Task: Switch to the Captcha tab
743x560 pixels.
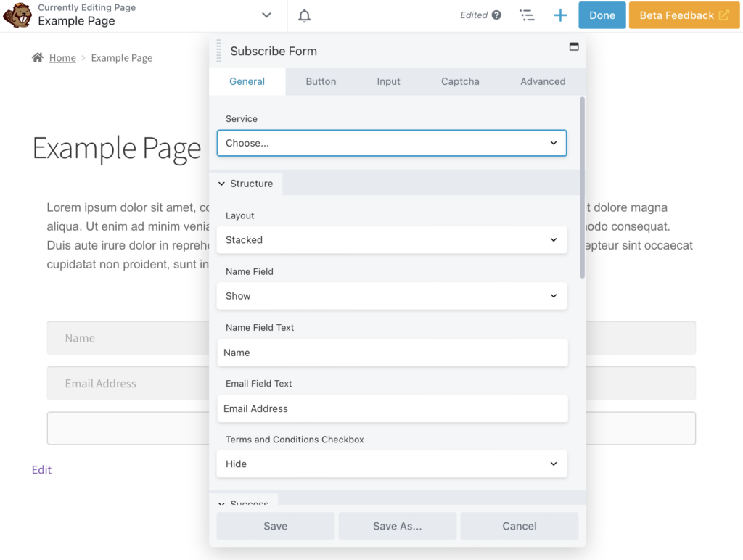Action: click(x=460, y=81)
